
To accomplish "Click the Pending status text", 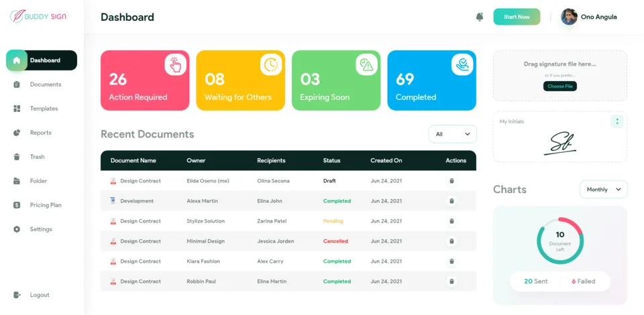I will tap(333, 221).
